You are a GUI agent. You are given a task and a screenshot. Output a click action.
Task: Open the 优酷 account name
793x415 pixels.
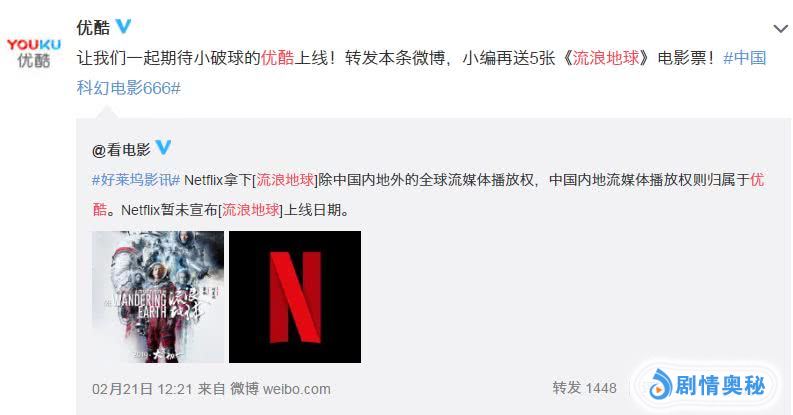coord(93,27)
